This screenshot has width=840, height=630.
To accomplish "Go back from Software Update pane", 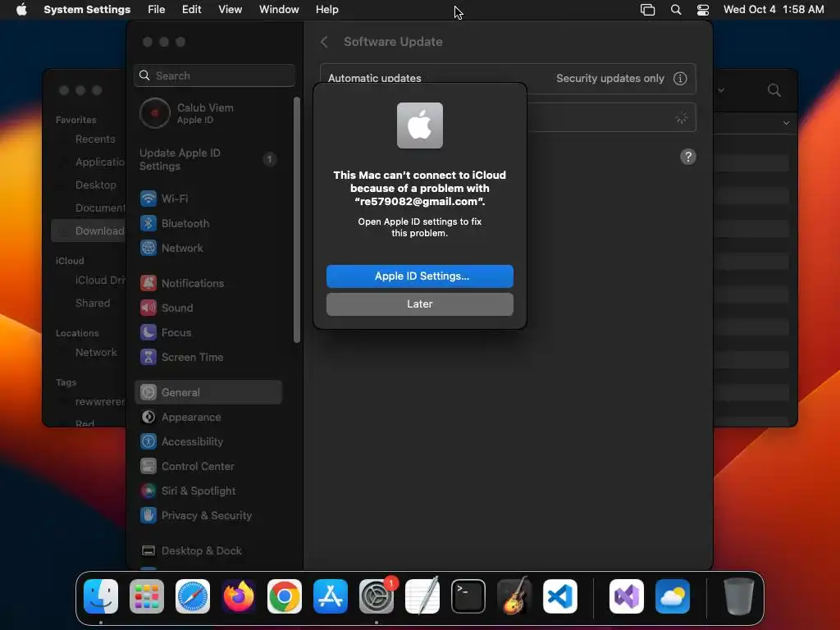I will tap(324, 42).
